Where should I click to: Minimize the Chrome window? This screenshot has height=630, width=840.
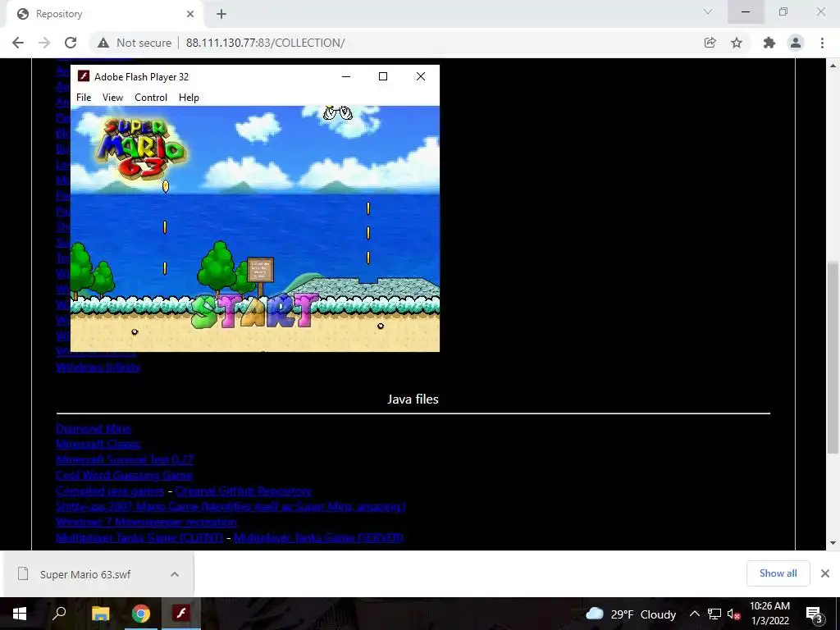746,11
